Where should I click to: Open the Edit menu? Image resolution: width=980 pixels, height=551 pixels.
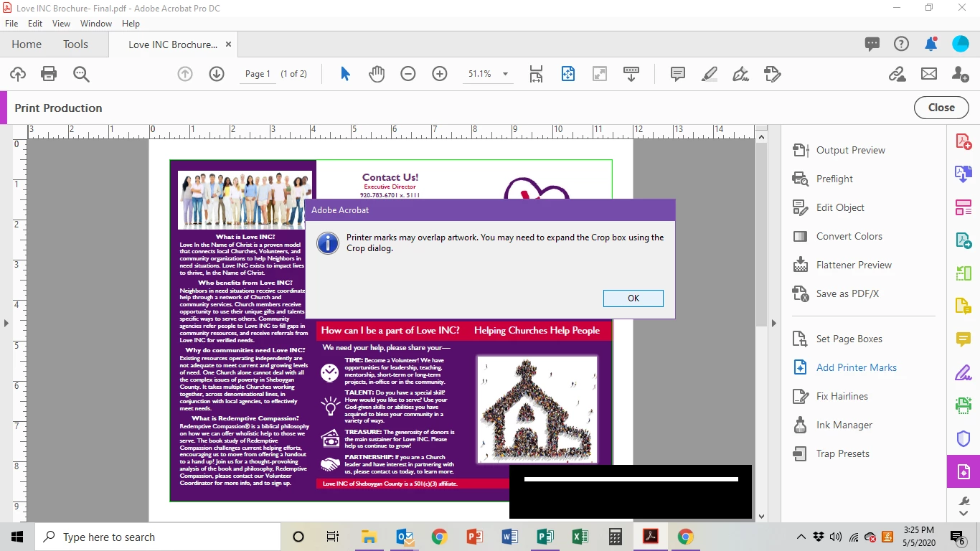35,23
